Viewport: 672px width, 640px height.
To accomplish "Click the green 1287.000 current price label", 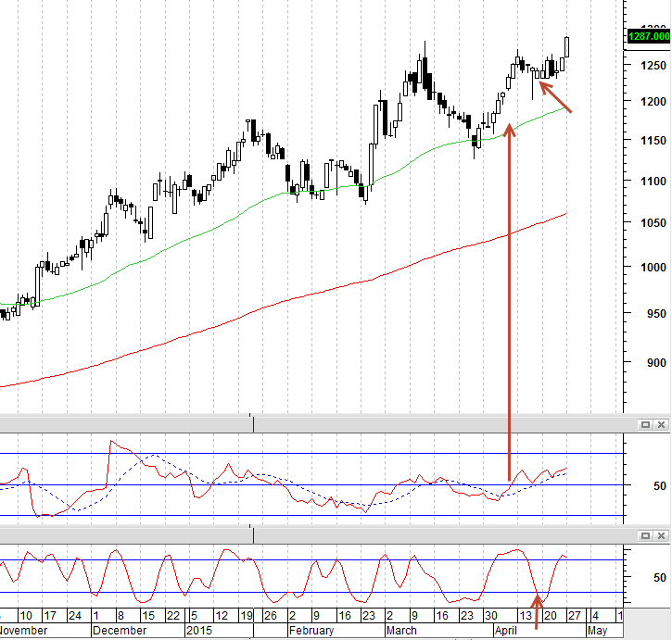I will click(x=649, y=36).
